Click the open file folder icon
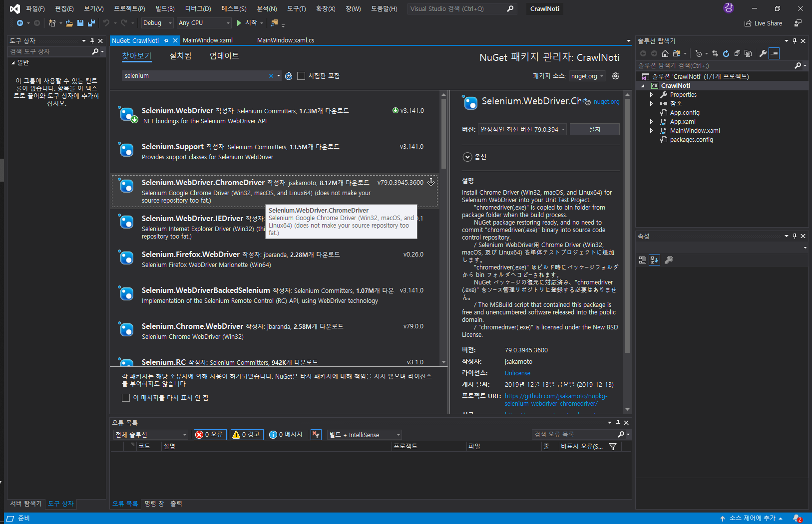812x524 pixels. [69, 23]
